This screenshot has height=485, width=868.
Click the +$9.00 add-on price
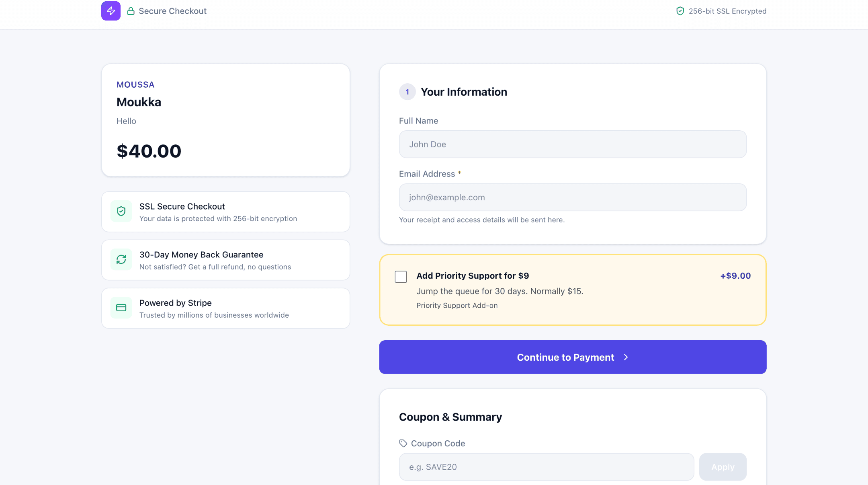[x=735, y=276]
